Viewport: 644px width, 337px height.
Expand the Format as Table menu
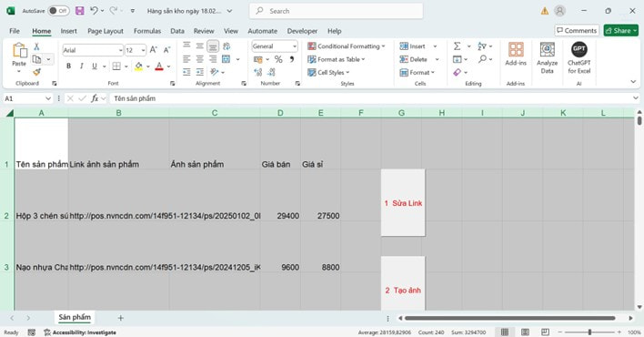[x=337, y=59]
